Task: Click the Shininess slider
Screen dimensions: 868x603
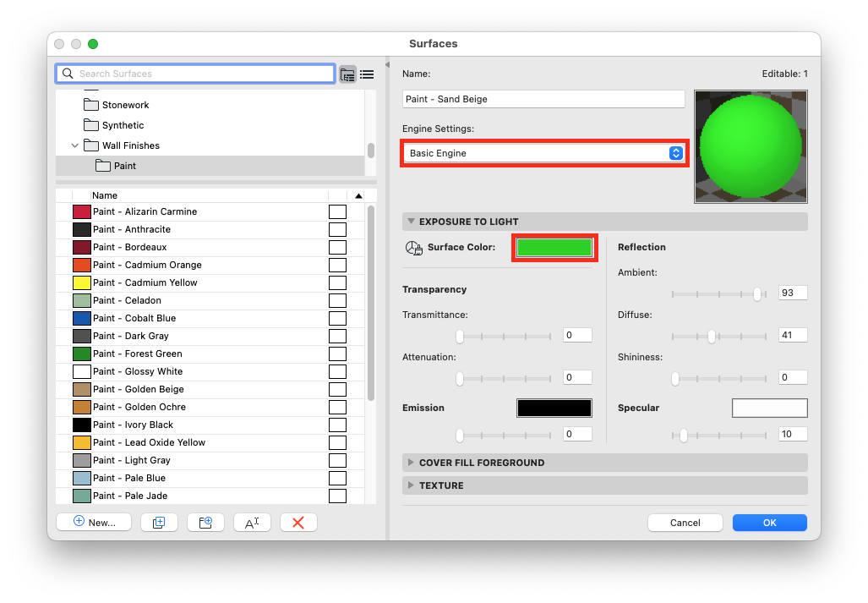Action: coord(718,379)
